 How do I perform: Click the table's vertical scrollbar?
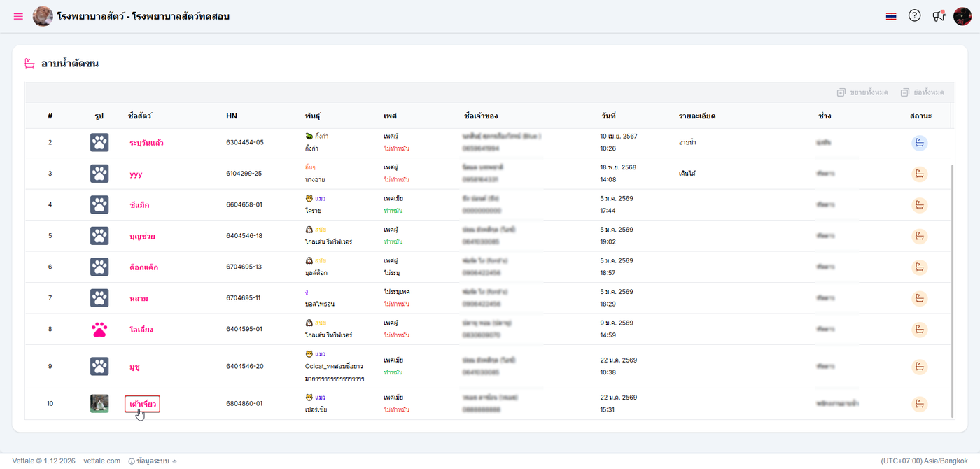(951, 280)
